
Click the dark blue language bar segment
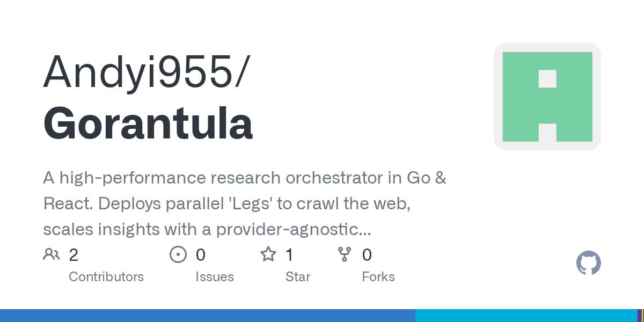pyautogui.click(x=207, y=316)
